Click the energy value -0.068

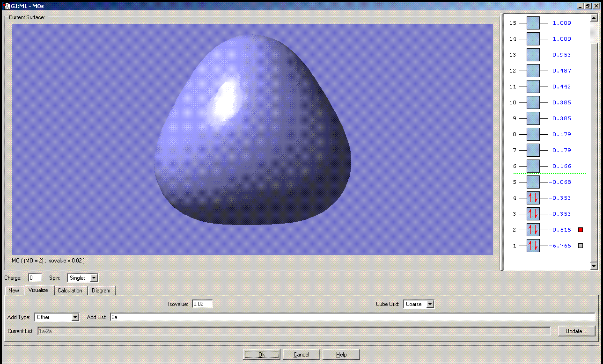click(560, 182)
